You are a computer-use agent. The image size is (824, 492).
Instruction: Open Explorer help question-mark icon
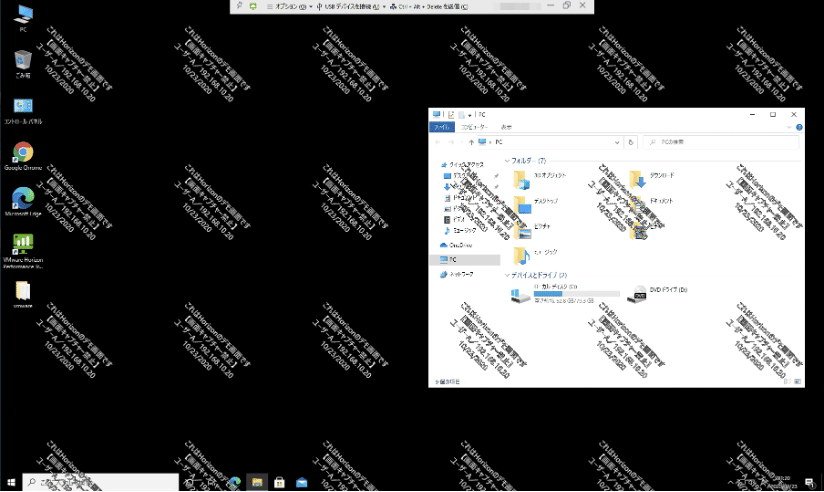pos(799,127)
